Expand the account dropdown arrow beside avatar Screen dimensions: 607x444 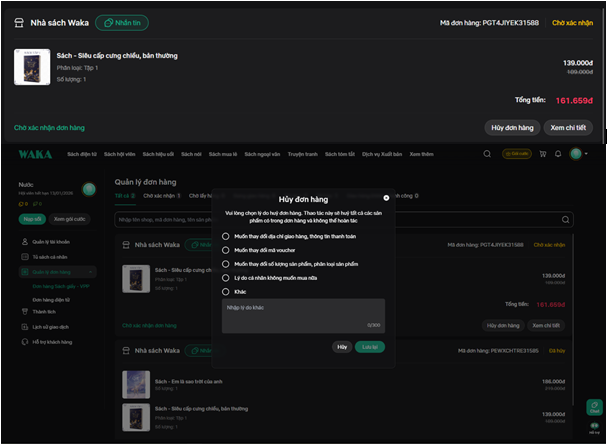(586, 154)
